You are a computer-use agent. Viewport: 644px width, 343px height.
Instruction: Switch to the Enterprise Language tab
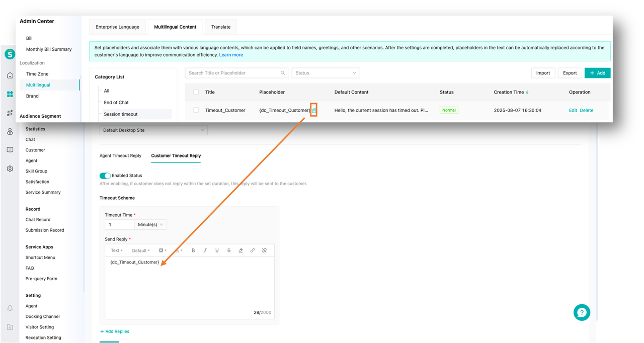tap(117, 27)
